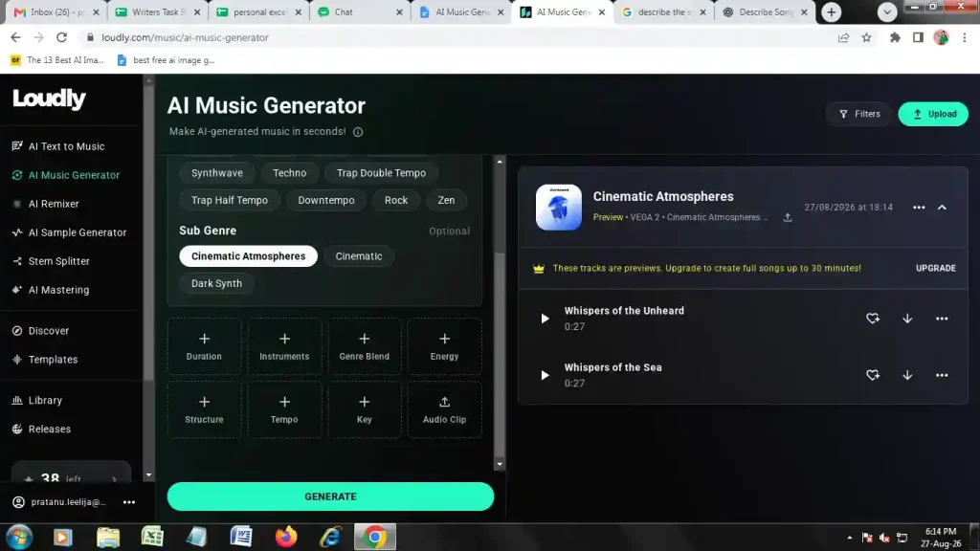The image size is (980, 551).
Task: More options for Whispers of the Sea
Action: (x=942, y=375)
